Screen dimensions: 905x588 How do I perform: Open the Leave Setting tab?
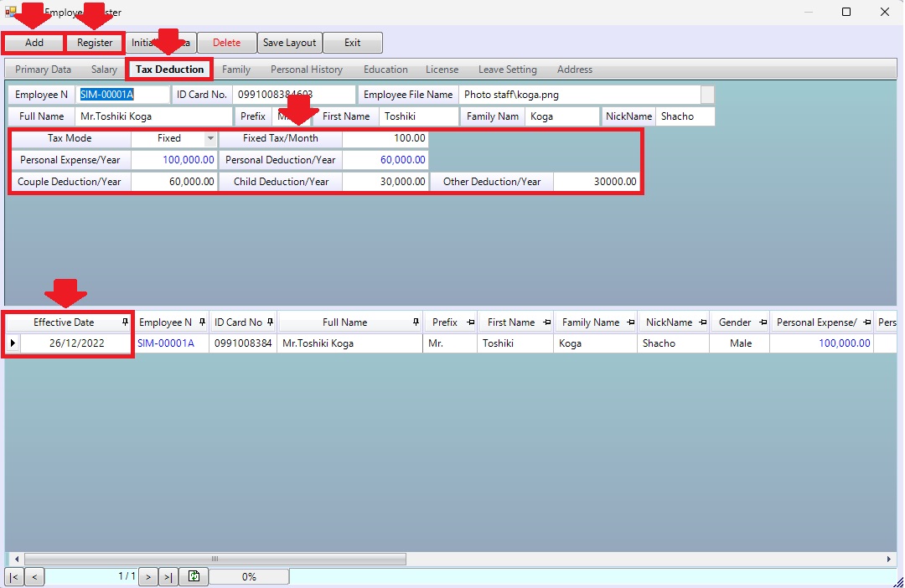[507, 70]
